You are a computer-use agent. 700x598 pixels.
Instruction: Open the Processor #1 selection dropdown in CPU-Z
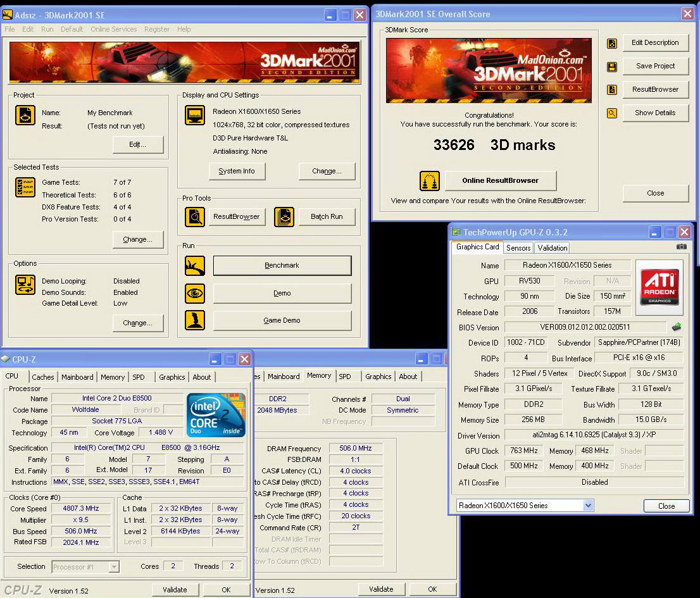click(x=115, y=567)
